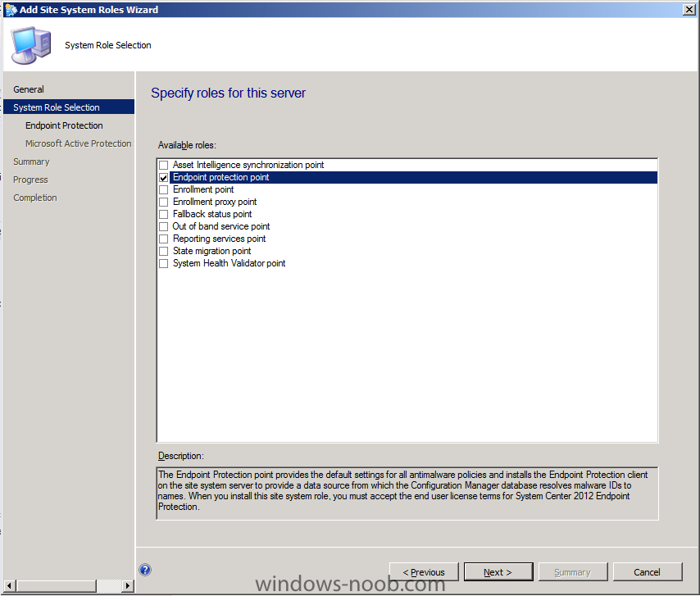Highlight 'State migration point' row text
This screenshot has width=700, height=596.
pos(212,251)
